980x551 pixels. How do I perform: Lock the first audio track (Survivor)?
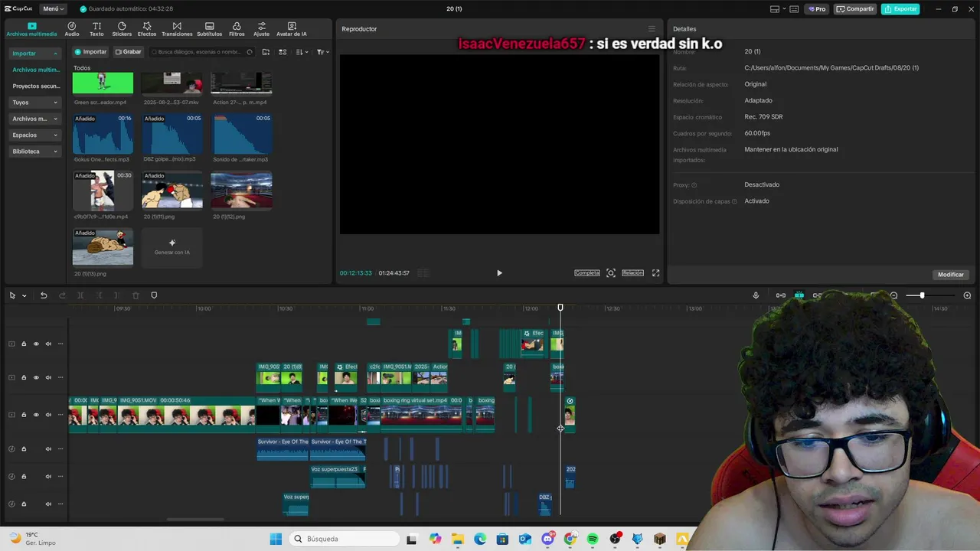24,448
